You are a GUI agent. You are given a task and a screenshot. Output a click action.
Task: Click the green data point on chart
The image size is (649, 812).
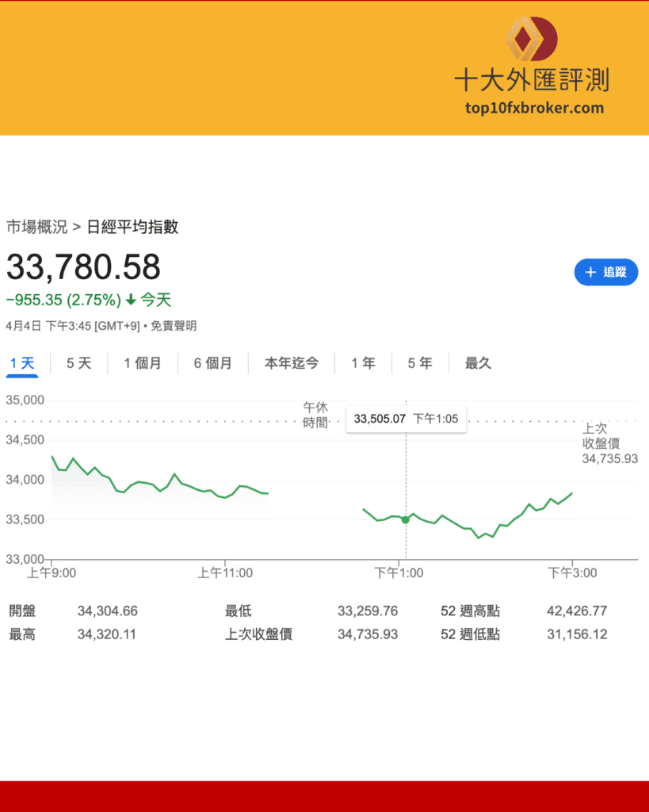point(406,519)
